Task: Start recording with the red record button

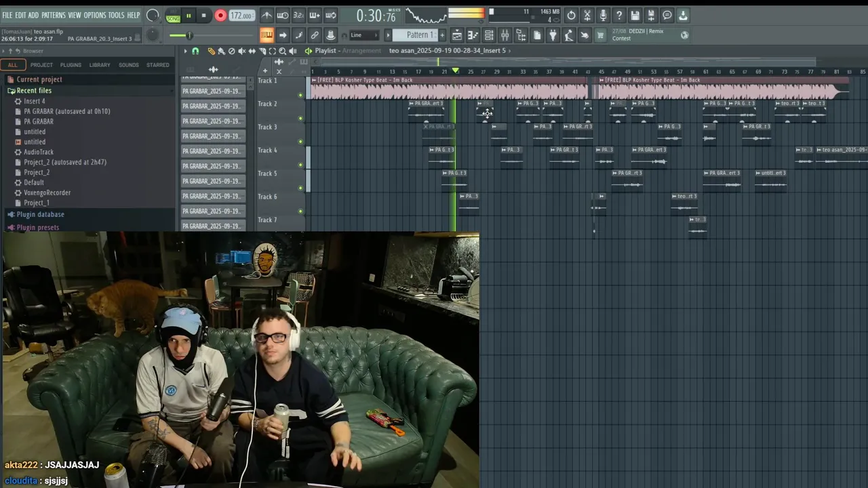Action: pos(220,16)
